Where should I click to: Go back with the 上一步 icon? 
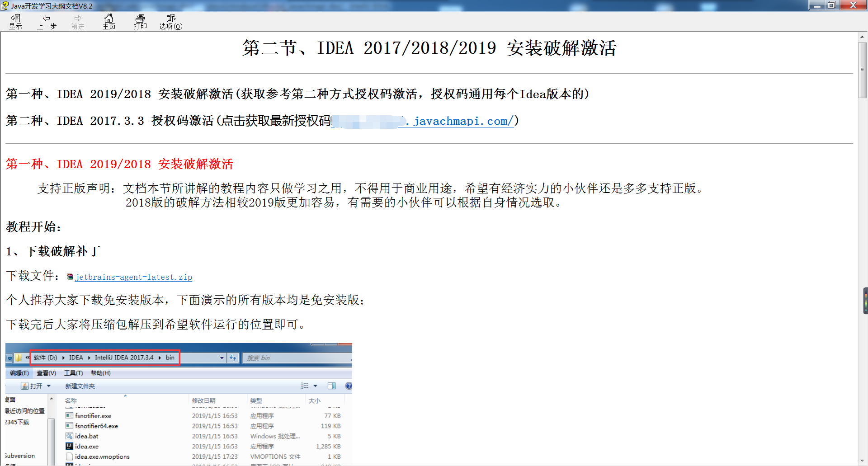click(x=47, y=22)
